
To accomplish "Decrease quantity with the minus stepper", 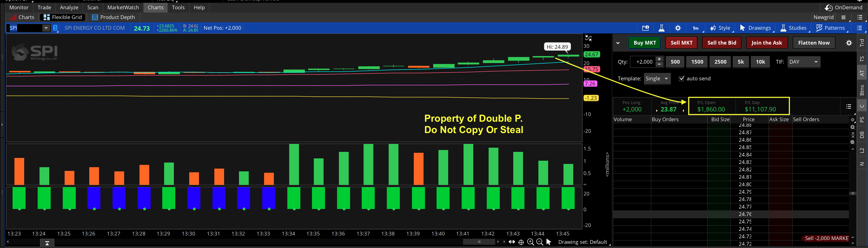I will (x=659, y=64).
